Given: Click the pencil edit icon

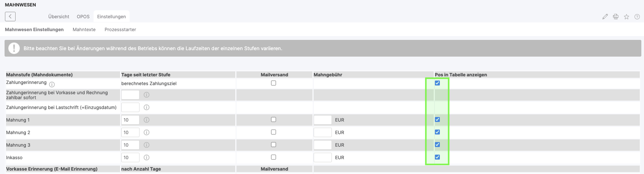Looking at the screenshot, I should (x=605, y=17).
